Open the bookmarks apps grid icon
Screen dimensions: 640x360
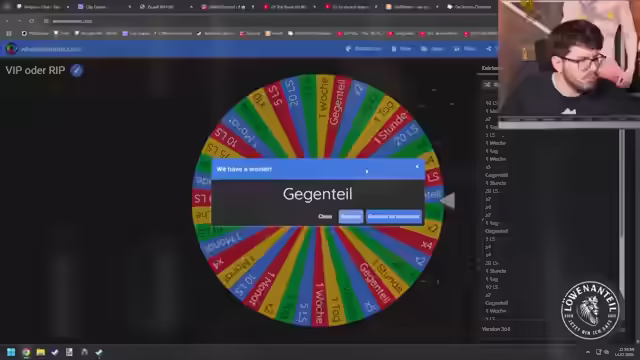click(9, 33)
